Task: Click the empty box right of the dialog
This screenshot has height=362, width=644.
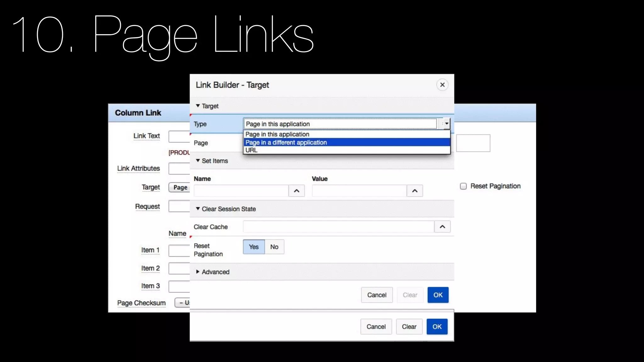Action: [473, 143]
